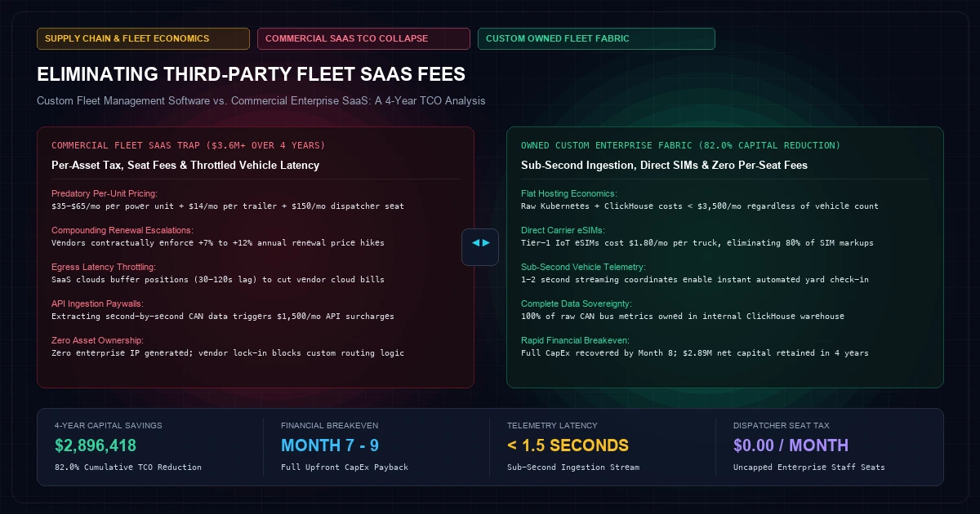
Task: Click the API Ingestion Paywalls label
Action: click(98, 304)
